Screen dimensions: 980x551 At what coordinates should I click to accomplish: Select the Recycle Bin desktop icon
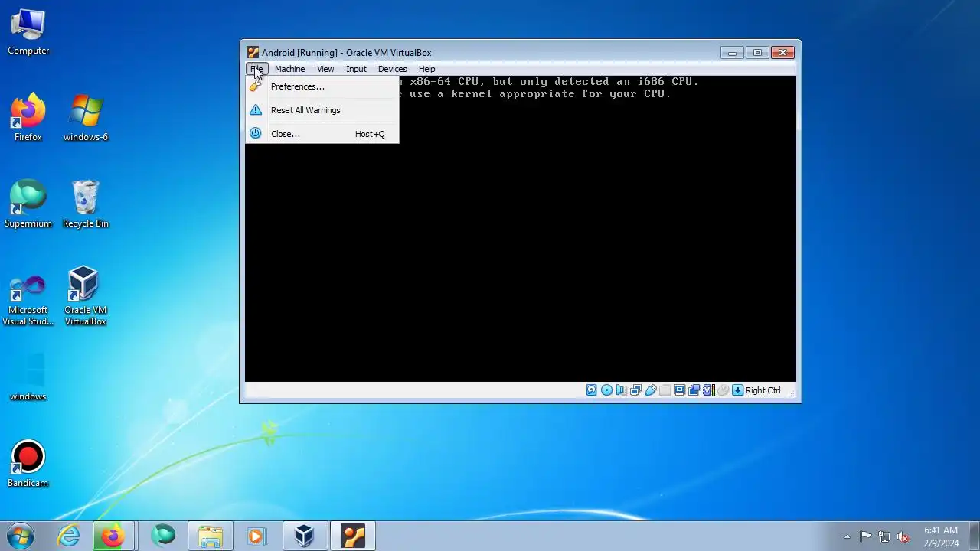pos(86,204)
